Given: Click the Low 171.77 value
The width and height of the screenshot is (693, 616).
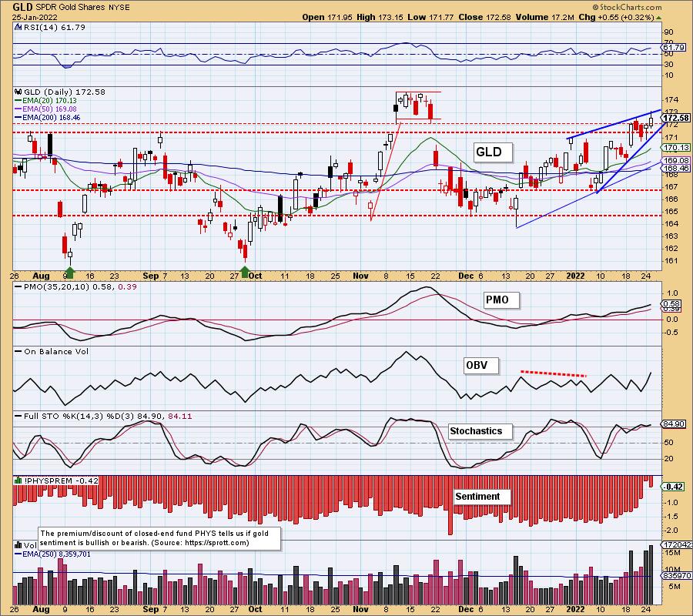Looking at the screenshot, I should click(x=430, y=17).
